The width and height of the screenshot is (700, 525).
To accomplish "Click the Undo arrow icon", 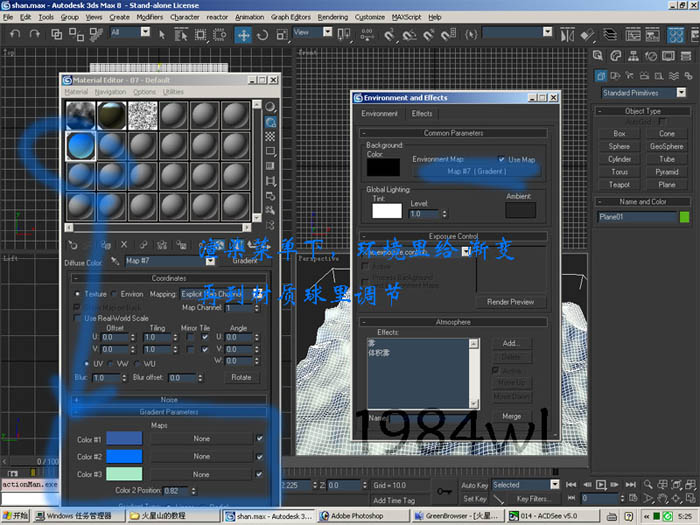I will [x=15, y=34].
